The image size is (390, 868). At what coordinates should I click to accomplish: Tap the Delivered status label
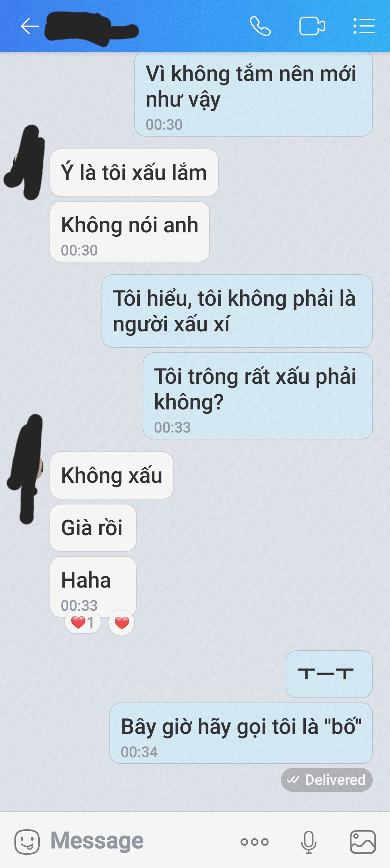(x=327, y=780)
